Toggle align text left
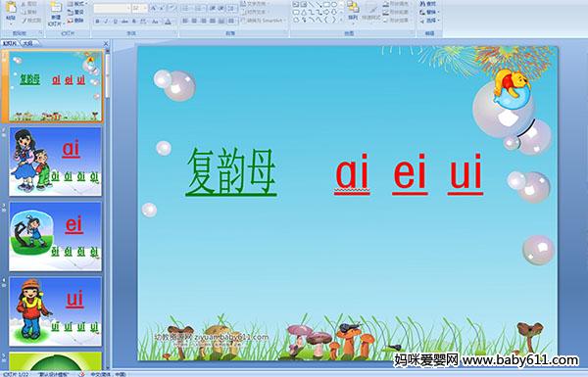The image size is (588, 377). (185, 21)
